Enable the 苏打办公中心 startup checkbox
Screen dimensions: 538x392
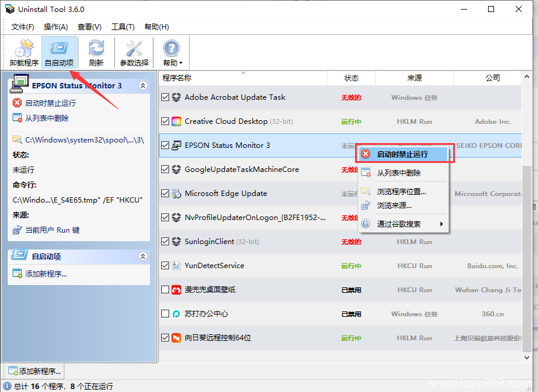[165, 314]
